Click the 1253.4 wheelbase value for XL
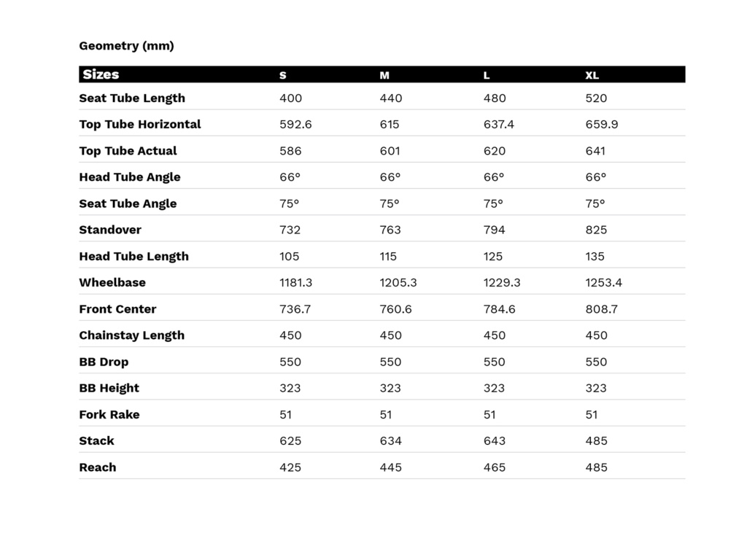The image size is (747, 560). click(604, 283)
